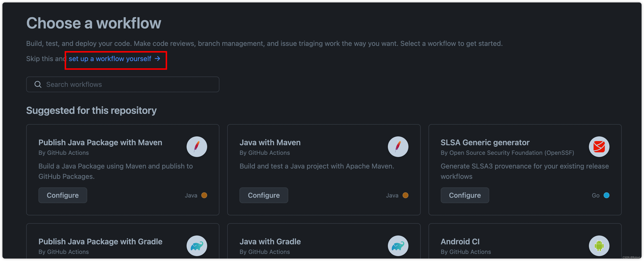Screen dimensions: 644x261
Task: Click the Gradle elephant icon on Java with Gradle card
Action: [398, 246]
